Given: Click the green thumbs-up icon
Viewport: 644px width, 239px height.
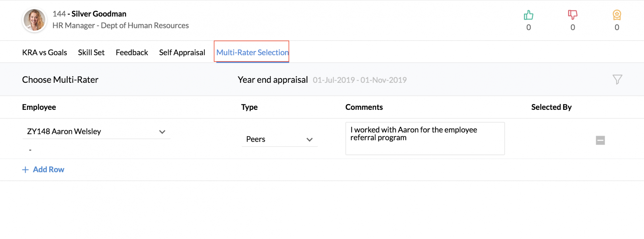Looking at the screenshot, I should tap(528, 15).
